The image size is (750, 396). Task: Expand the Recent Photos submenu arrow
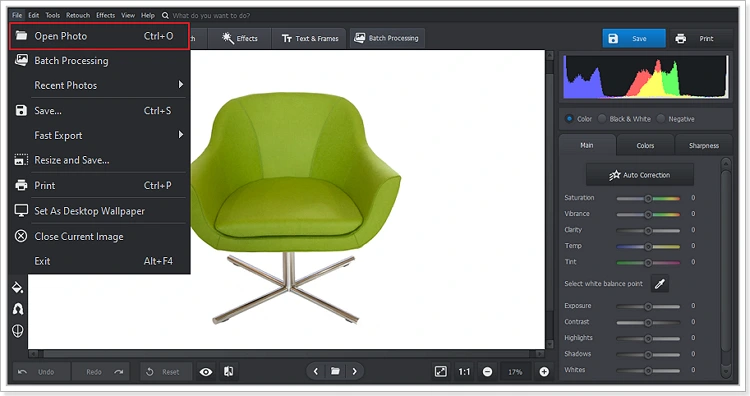coord(181,85)
